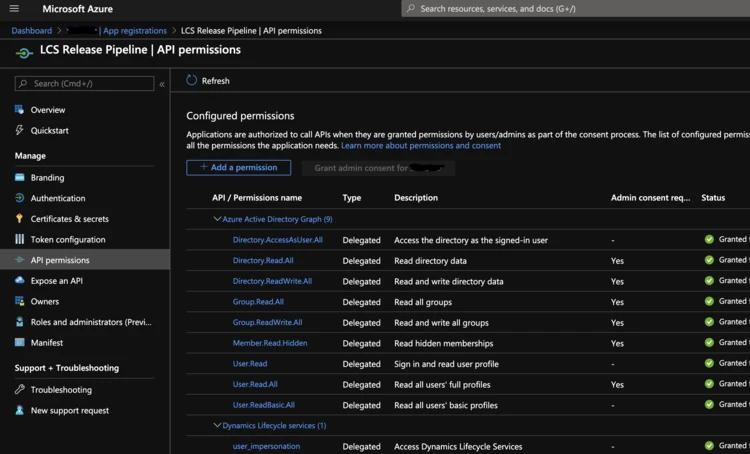
Task: Open Learn more about permissions link
Action: [x=421, y=146]
